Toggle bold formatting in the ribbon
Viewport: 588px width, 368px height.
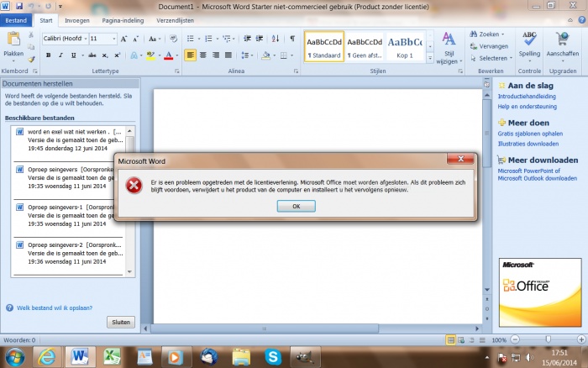click(49, 55)
